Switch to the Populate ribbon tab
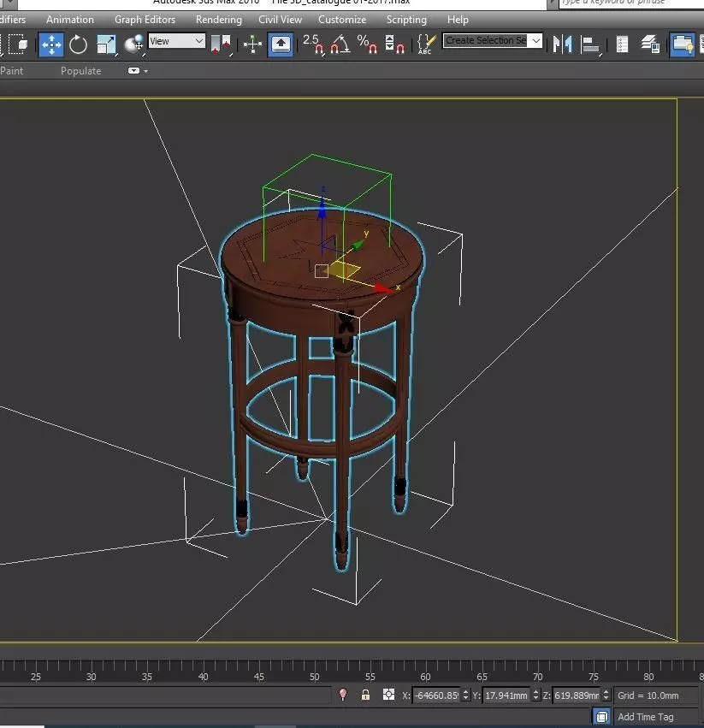Image resolution: width=704 pixels, height=728 pixels. (80, 70)
